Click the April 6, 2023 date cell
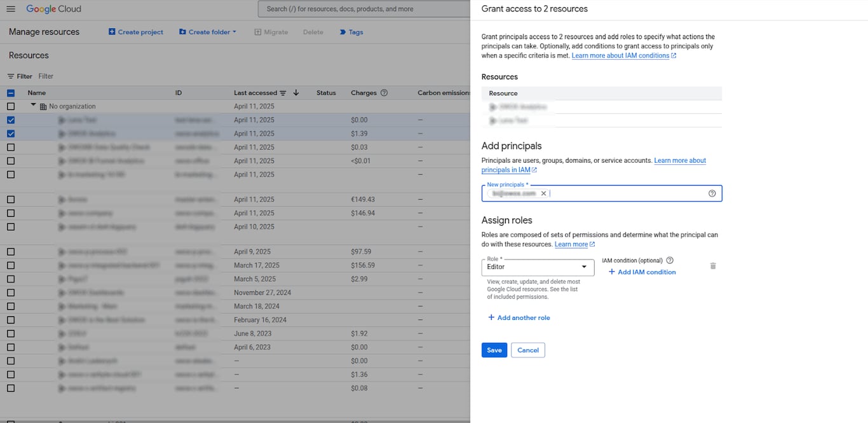 tap(252, 347)
